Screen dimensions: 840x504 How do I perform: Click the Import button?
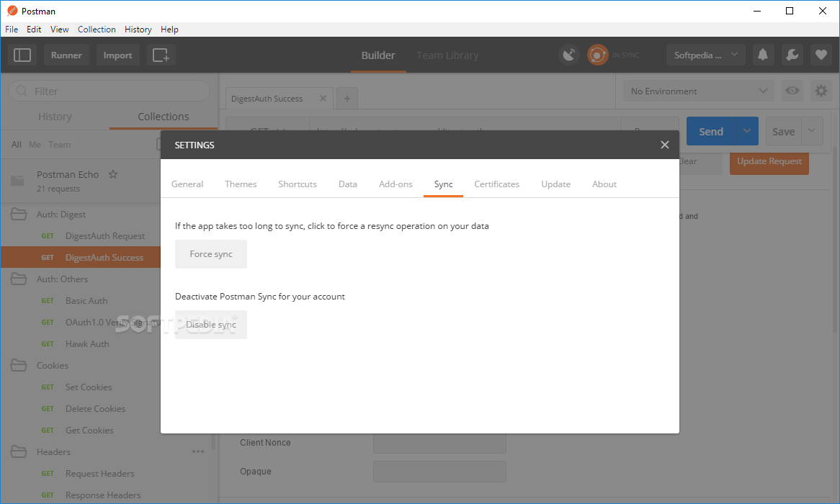[x=118, y=55]
